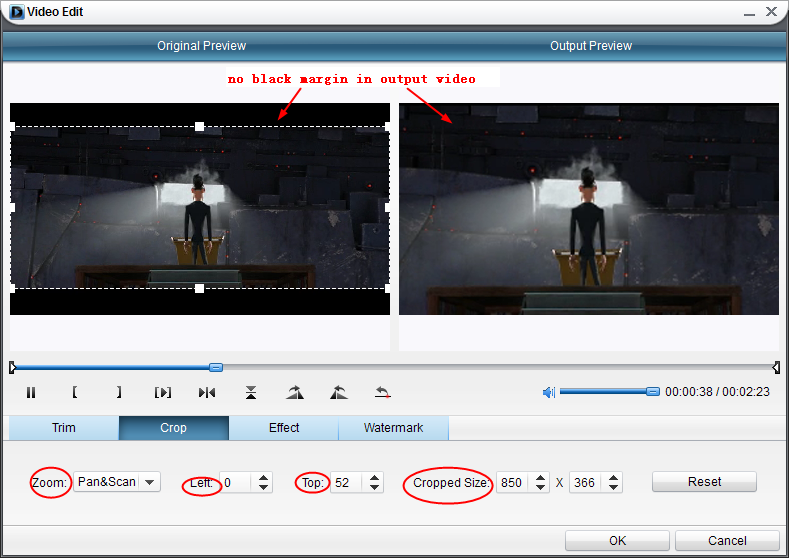Screen dimensions: 789x558
Task: Click the bottom-center crop handle
Action: 200,288
